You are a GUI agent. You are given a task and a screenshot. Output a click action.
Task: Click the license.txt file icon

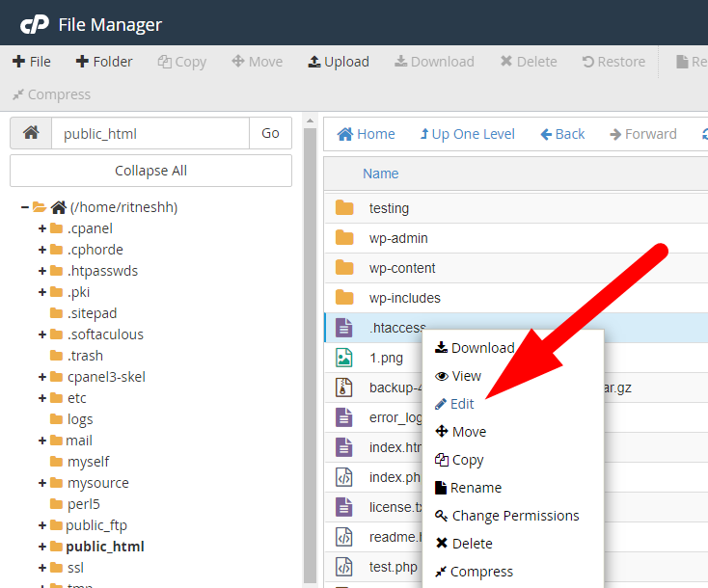click(x=344, y=507)
